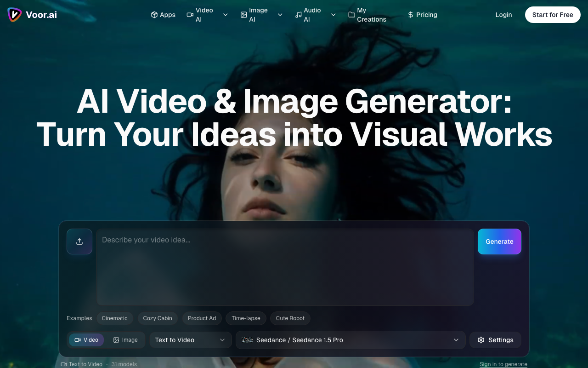The image size is (588, 368).
Task: Expand the Video AI menu chevron
Action: 226,15
